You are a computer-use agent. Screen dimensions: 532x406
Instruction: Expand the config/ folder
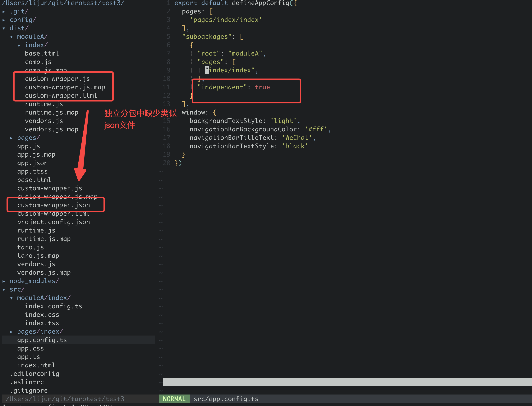(23, 20)
